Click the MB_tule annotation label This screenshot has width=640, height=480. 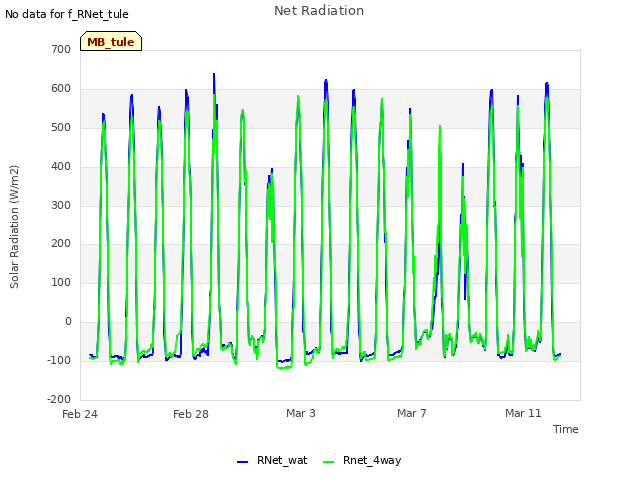111,41
